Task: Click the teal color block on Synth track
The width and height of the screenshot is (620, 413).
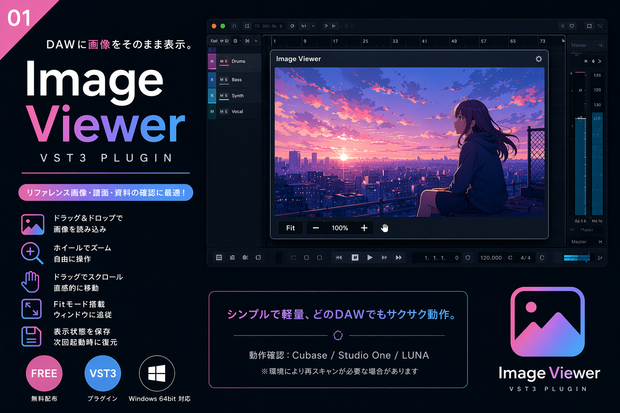Action: click(212, 96)
